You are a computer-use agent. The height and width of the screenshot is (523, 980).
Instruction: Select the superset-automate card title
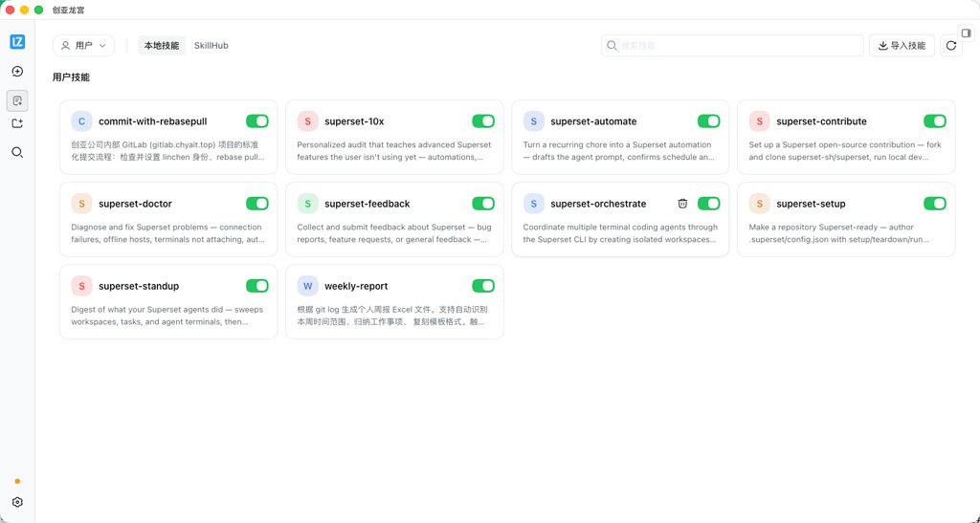(x=593, y=121)
